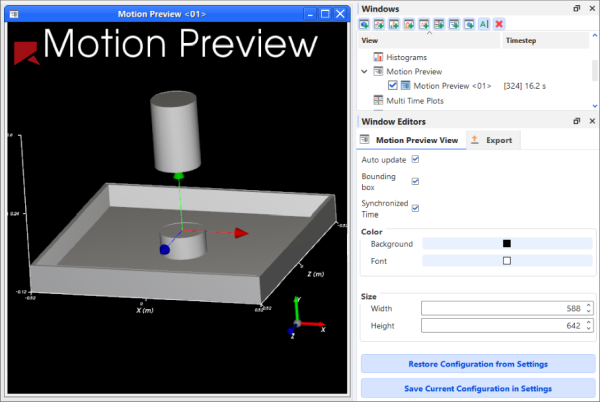The width and height of the screenshot is (600, 402).
Task: Float the Window Editors panel with undock icon
Action: (577, 121)
